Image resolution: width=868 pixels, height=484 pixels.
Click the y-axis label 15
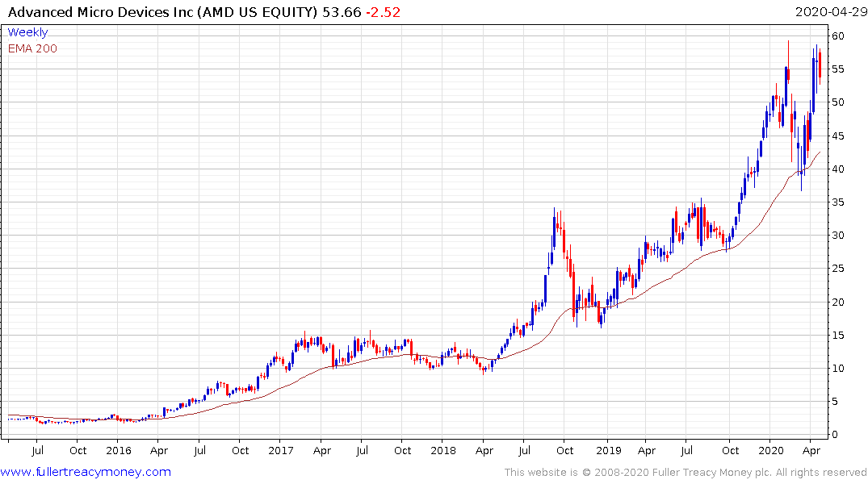pyautogui.click(x=837, y=336)
